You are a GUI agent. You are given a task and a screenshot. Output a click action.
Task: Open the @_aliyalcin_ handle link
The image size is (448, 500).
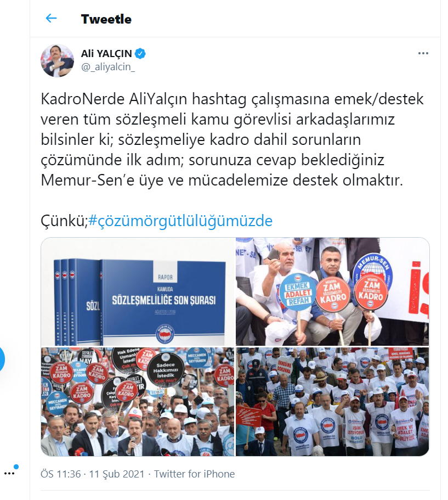coord(108,67)
